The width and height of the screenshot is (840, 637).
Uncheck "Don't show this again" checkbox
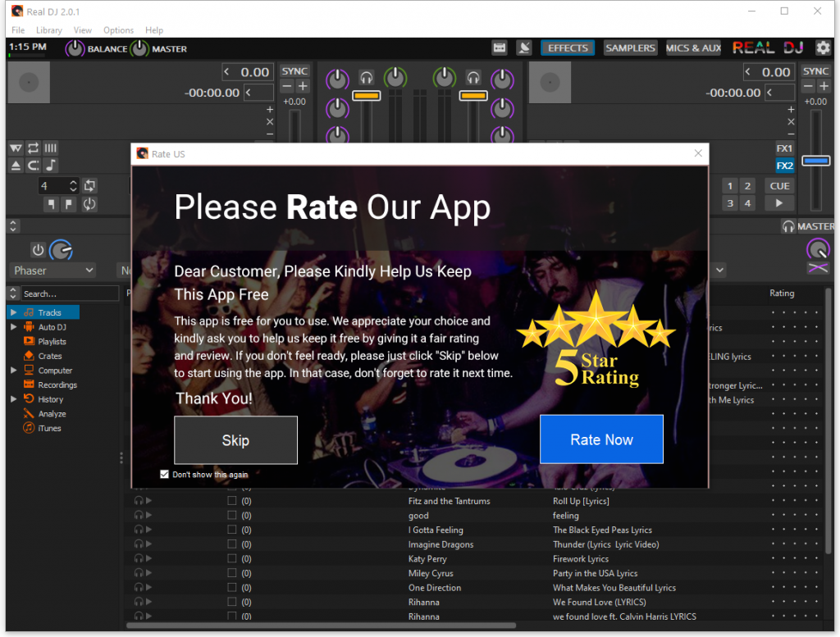pyautogui.click(x=165, y=474)
